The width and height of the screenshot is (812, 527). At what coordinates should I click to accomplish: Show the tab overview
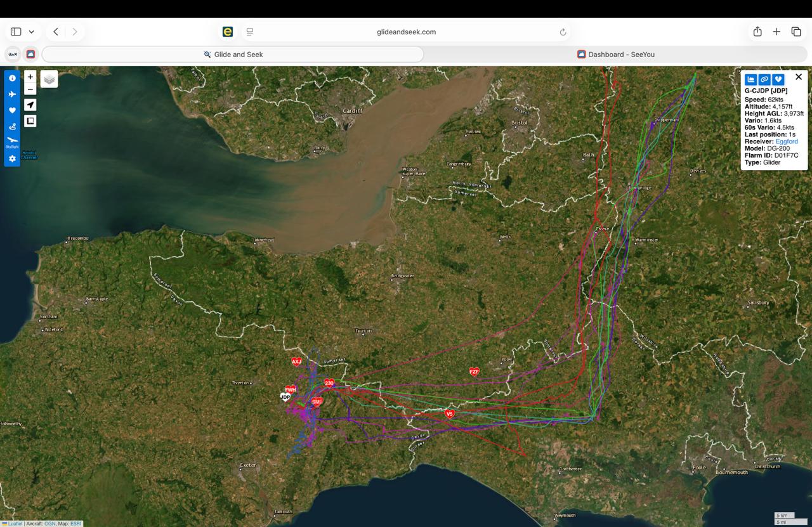pyautogui.click(x=796, y=32)
